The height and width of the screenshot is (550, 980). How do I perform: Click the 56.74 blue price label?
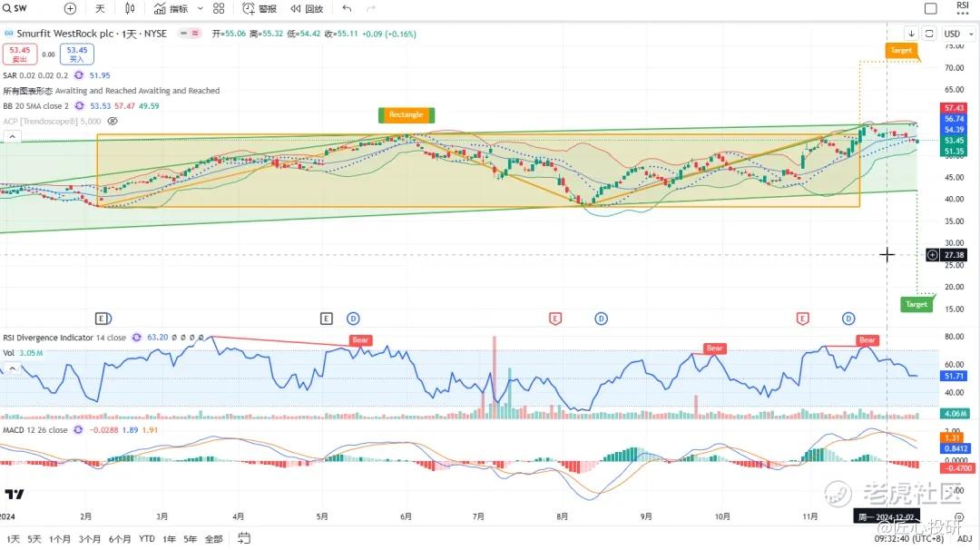pyautogui.click(x=954, y=119)
